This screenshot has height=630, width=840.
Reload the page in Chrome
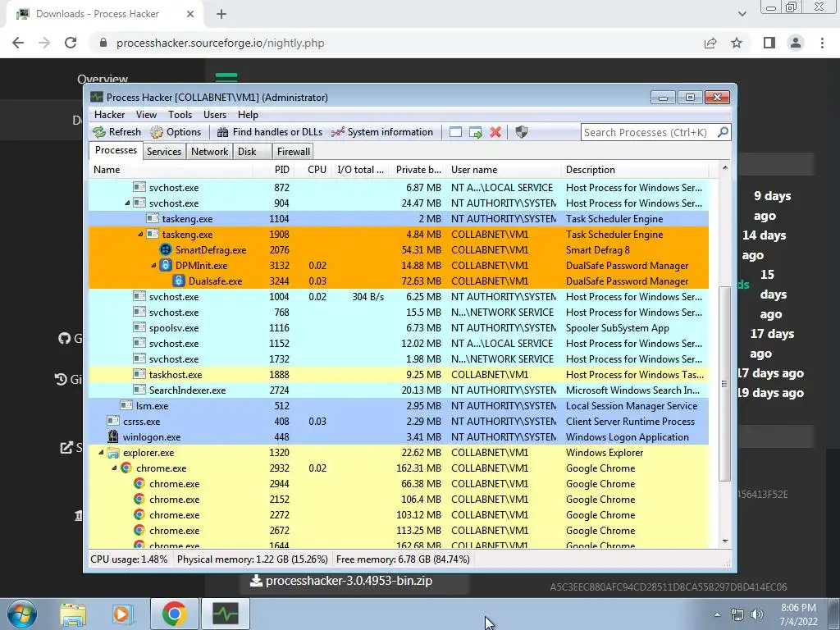coord(71,43)
